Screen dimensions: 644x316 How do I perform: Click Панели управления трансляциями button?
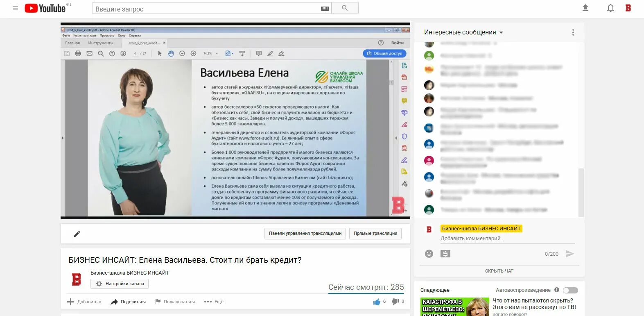(305, 234)
